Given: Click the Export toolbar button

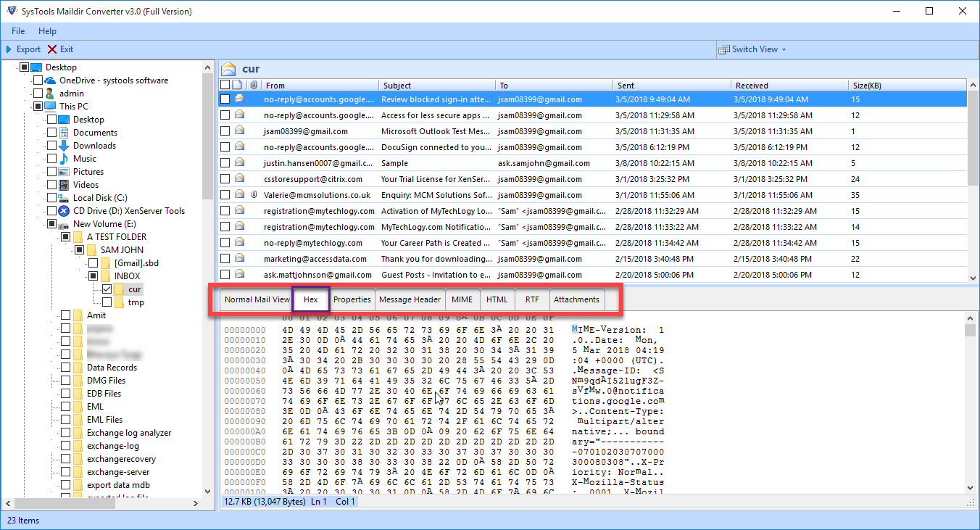Looking at the screenshot, I should tap(23, 49).
